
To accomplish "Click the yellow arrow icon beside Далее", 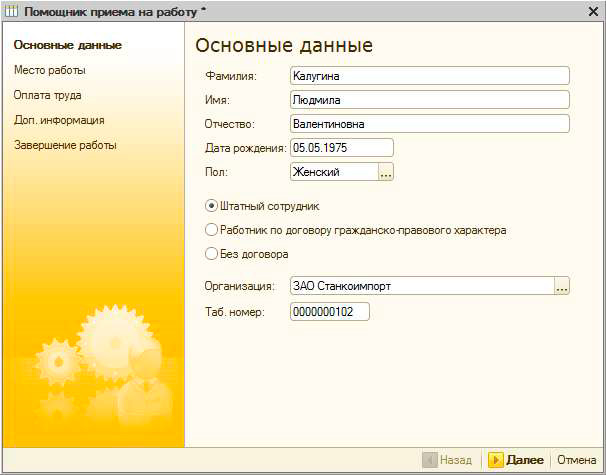I will 495,460.
